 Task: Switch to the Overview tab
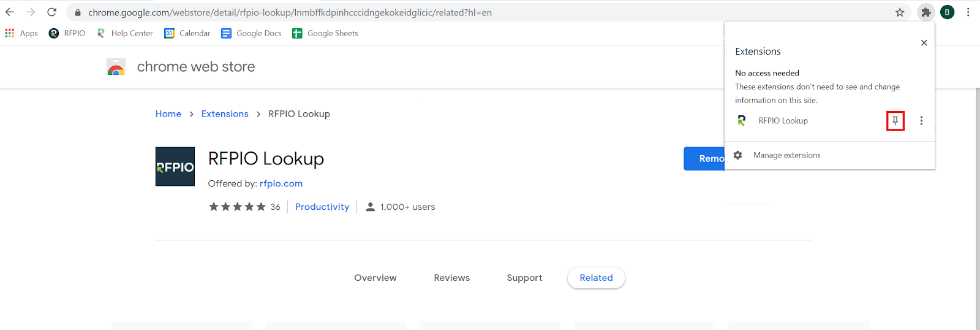pyautogui.click(x=375, y=278)
